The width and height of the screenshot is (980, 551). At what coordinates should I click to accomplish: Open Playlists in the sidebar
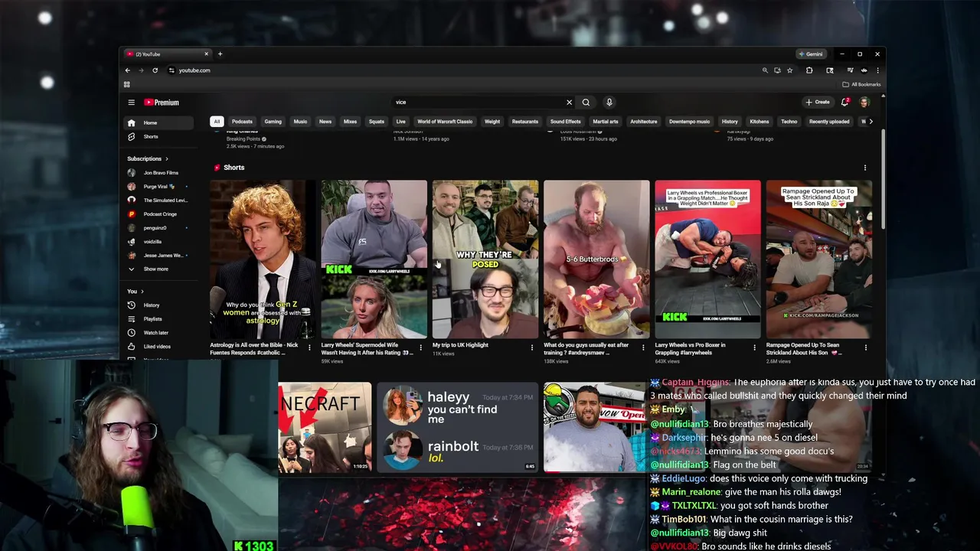coord(159,319)
